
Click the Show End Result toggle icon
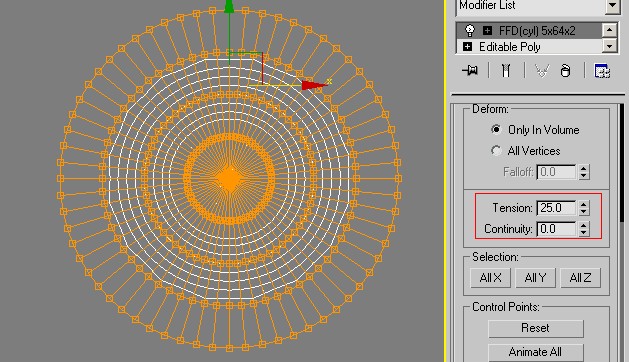point(505,71)
